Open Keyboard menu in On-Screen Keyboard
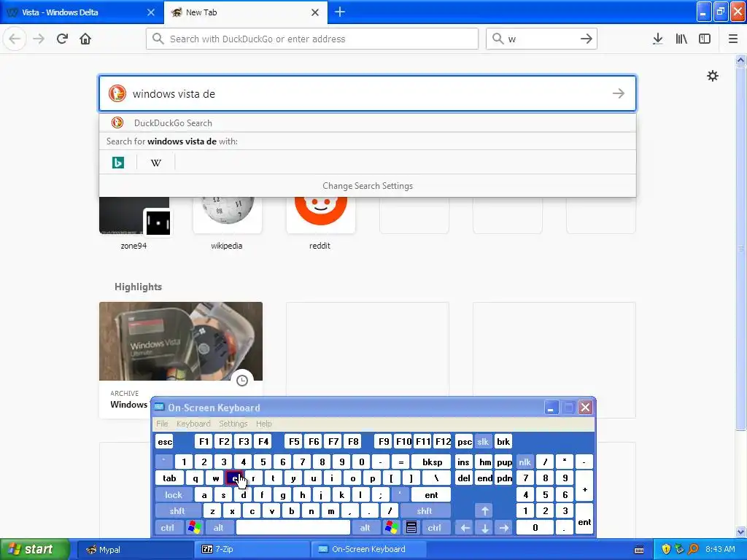747x560 pixels. click(x=193, y=424)
